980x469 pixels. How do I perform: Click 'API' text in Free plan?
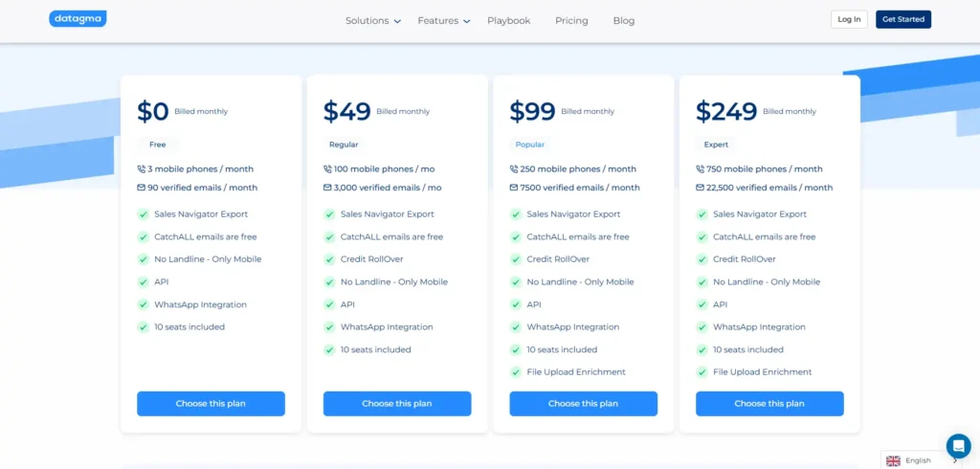[161, 282]
